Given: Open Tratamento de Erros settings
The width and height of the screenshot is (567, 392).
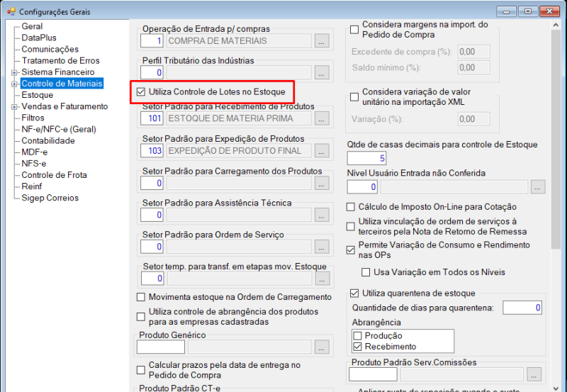Looking at the screenshot, I should [x=60, y=61].
